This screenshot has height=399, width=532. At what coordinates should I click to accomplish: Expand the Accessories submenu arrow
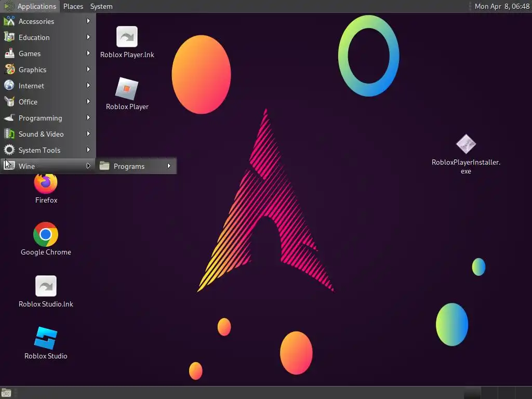coord(88,21)
